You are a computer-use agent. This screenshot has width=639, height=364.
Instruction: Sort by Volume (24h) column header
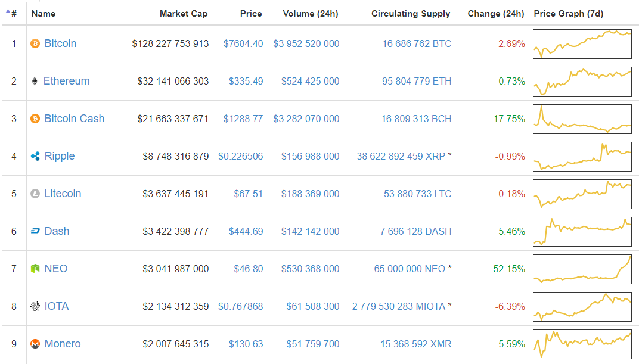click(x=310, y=14)
